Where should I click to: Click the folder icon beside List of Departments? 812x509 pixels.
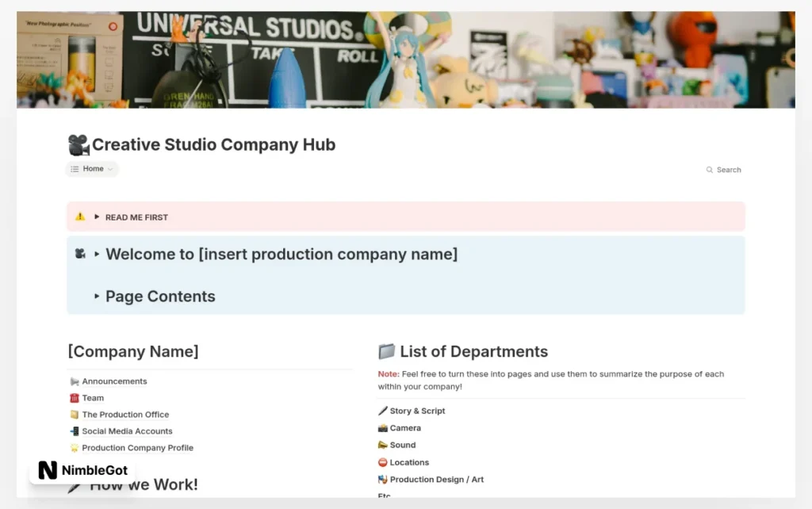386,351
